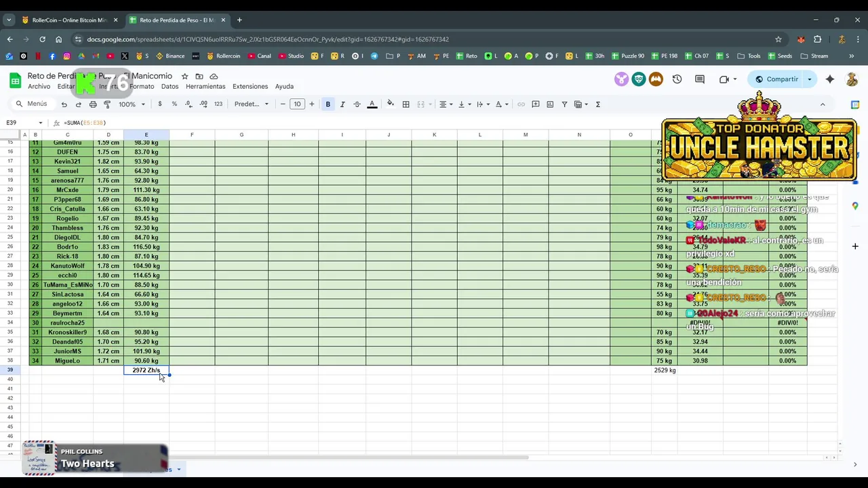
Task: Open the Gemini sparkle icon
Action: [830, 79]
